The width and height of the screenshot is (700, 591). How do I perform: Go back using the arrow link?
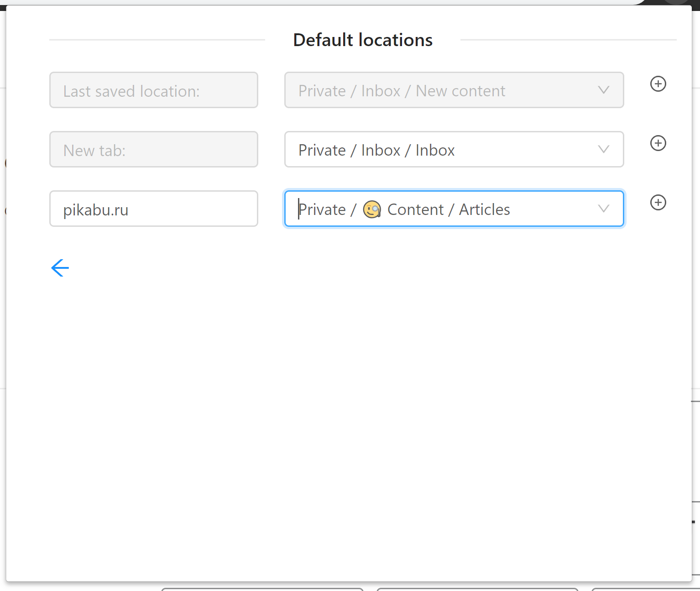tap(60, 268)
